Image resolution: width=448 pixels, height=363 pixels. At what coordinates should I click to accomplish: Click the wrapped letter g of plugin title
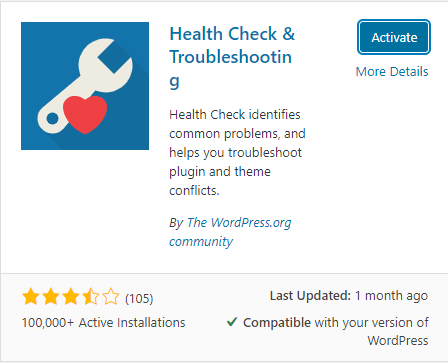pyautogui.click(x=174, y=81)
